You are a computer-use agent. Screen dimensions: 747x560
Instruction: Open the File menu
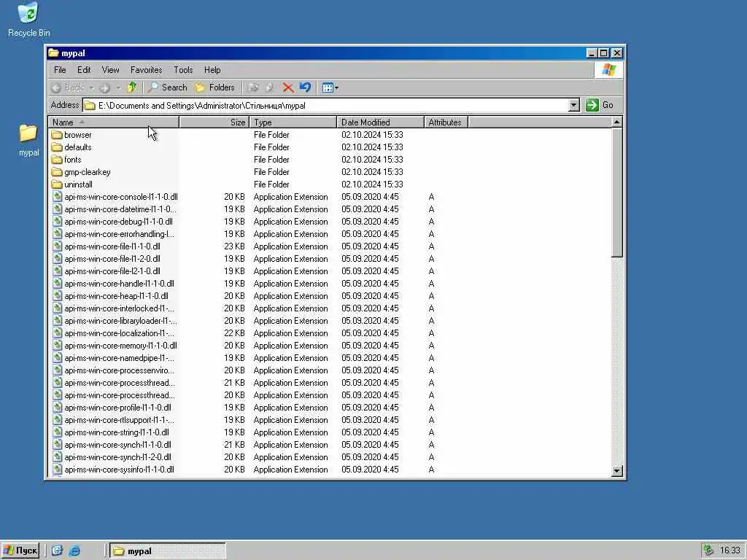(x=60, y=70)
